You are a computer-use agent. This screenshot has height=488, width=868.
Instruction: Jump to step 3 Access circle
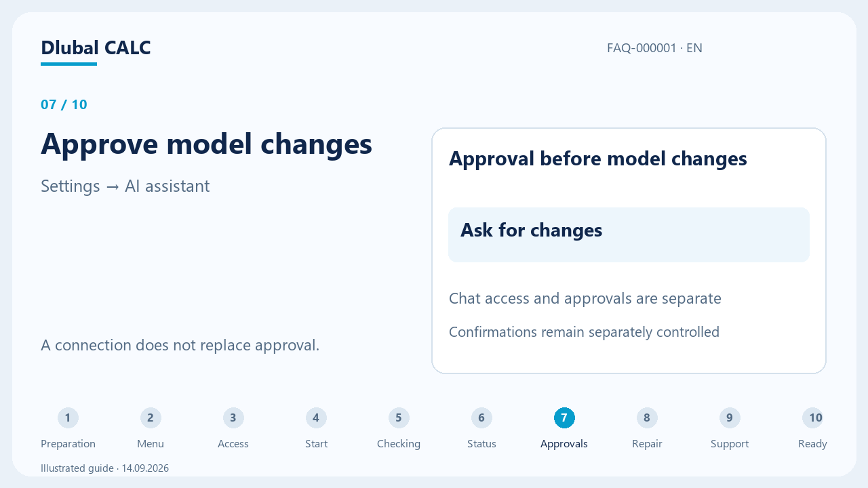point(233,418)
